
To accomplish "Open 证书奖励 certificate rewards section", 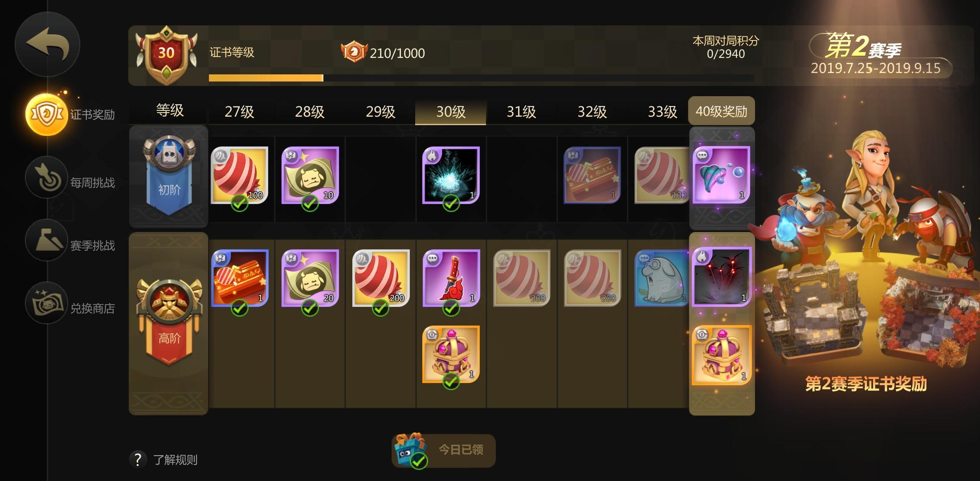I will 71,114.
